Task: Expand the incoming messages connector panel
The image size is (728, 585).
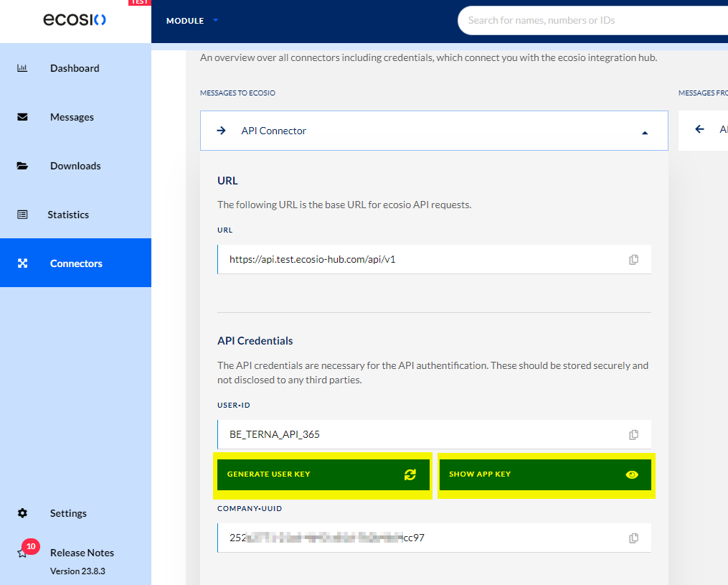Action: pos(703,130)
